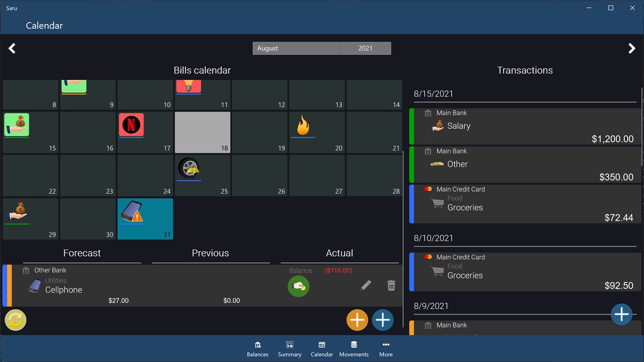Add a new bill with the orange plus button

click(x=357, y=320)
